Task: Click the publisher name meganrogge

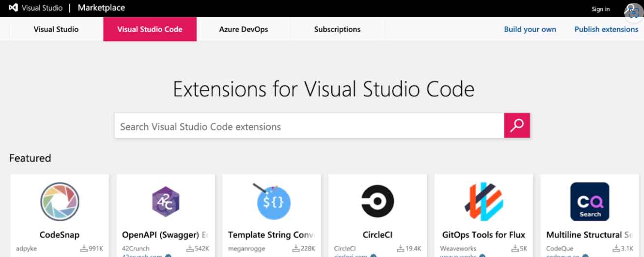Action: click(x=246, y=249)
